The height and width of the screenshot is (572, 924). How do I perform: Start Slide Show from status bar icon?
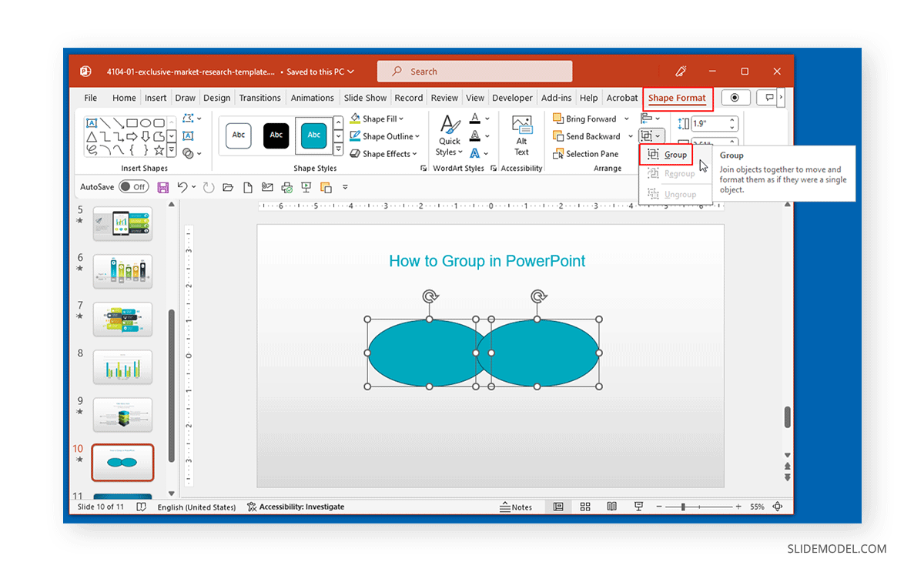[x=638, y=507]
